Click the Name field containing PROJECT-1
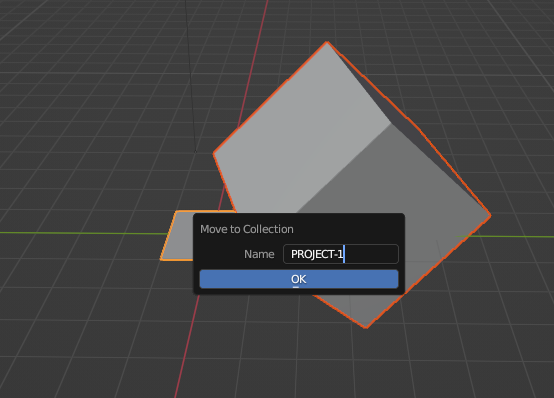The height and width of the screenshot is (398, 554). [341, 254]
